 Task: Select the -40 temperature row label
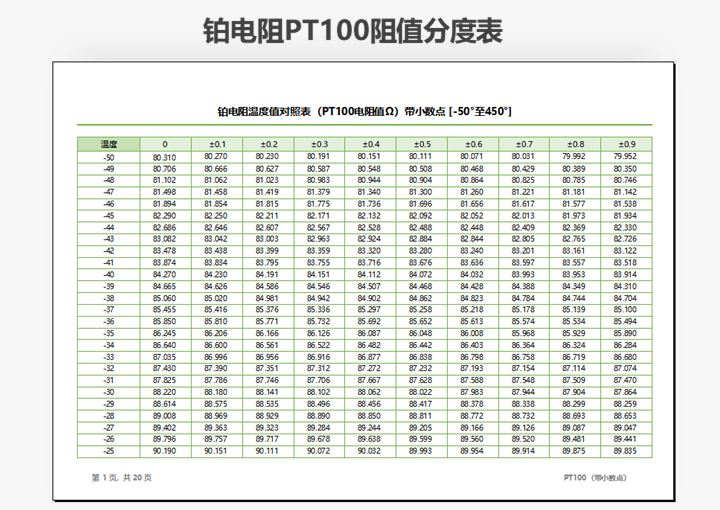pyautogui.click(x=109, y=274)
